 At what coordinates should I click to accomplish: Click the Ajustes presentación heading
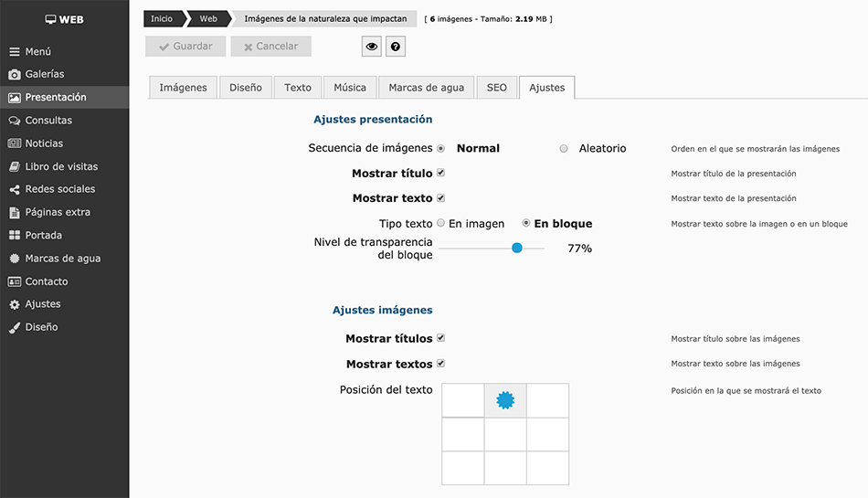pos(373,120)
